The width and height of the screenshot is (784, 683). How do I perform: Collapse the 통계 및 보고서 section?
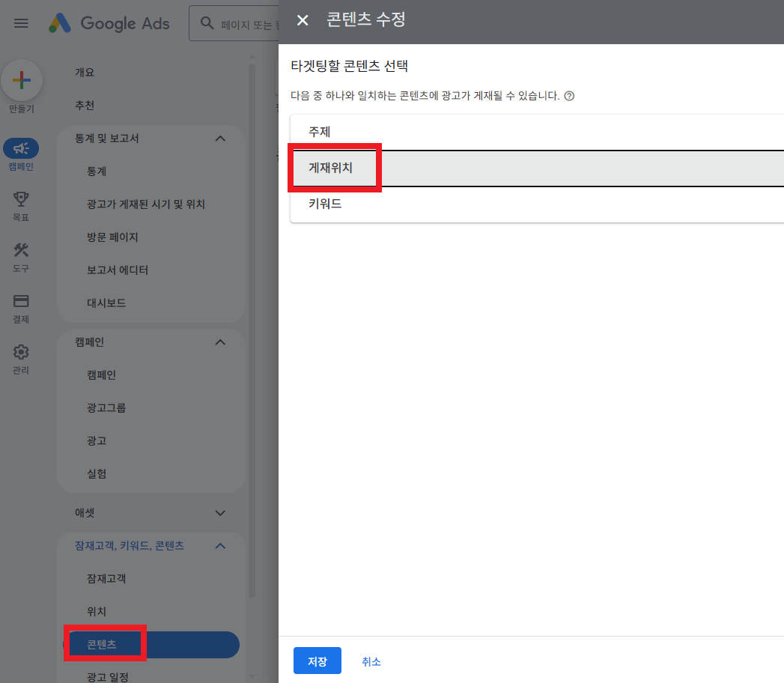click(219, 138)
